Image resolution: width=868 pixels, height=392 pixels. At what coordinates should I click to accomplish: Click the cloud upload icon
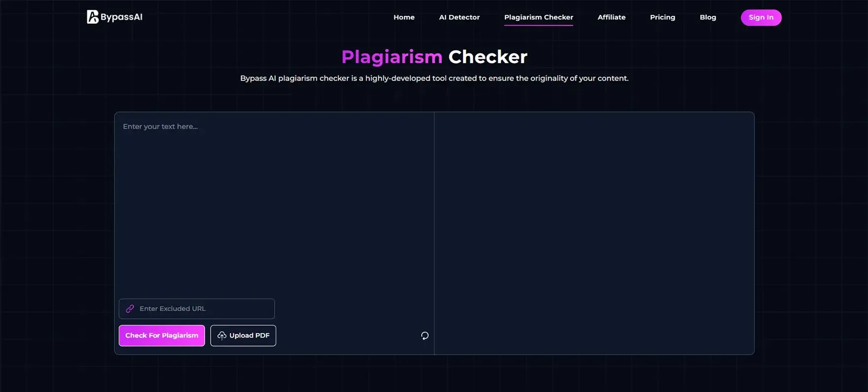[x=222, y=336]
